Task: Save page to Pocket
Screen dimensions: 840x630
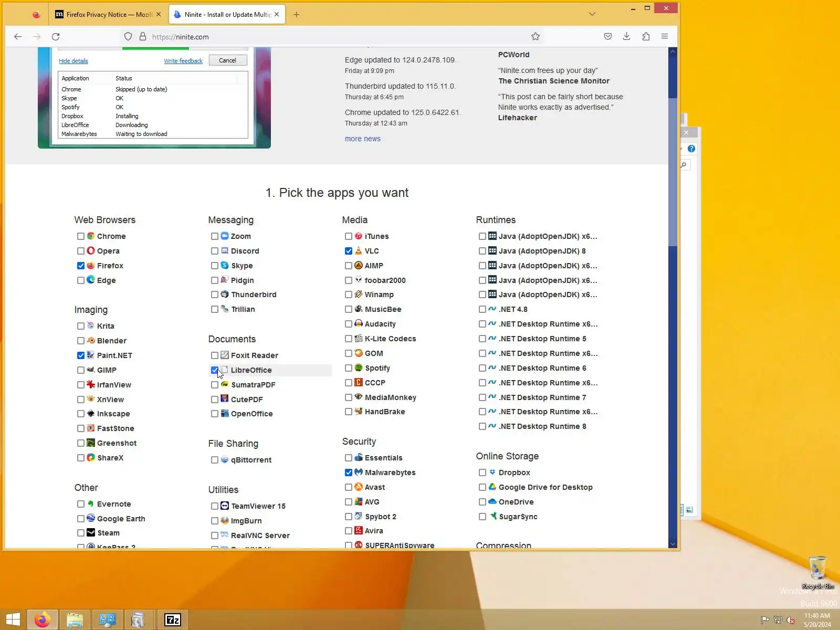Action: click(x=608, y=37)
